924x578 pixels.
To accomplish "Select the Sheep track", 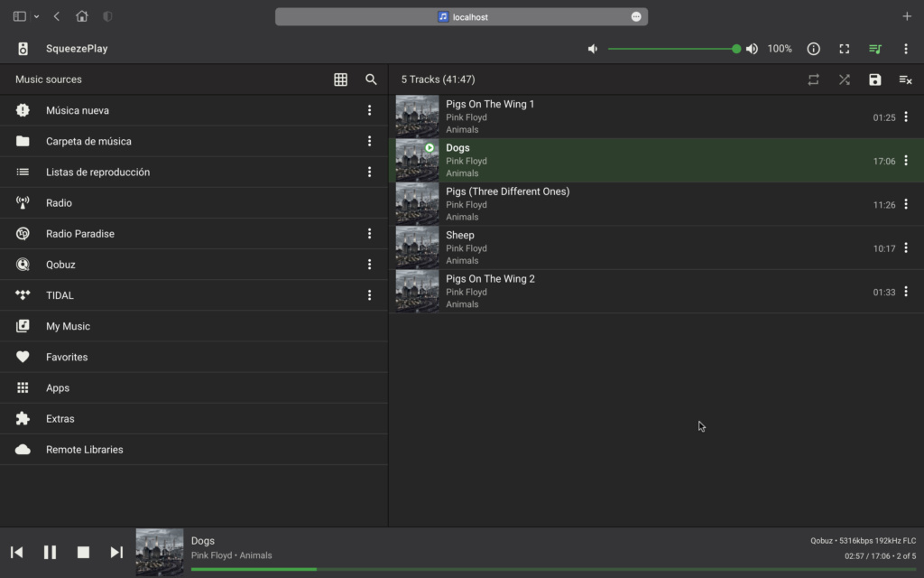I will coord(657,247).
